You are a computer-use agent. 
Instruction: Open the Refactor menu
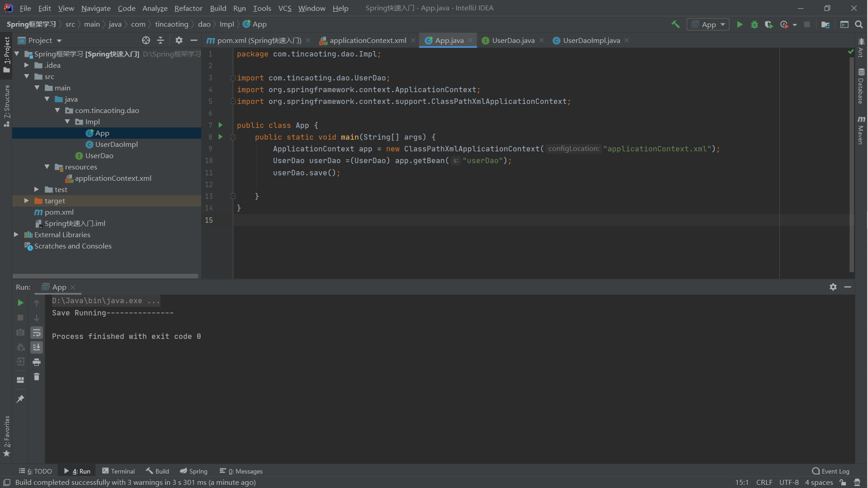pos(188,8)
